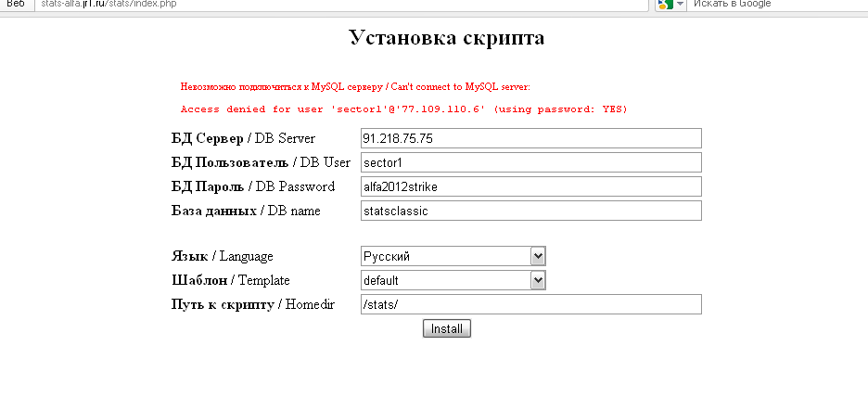Viewport: 868px width, 397px height.
Task: Click the Google search box
Action: pos(777,4)
